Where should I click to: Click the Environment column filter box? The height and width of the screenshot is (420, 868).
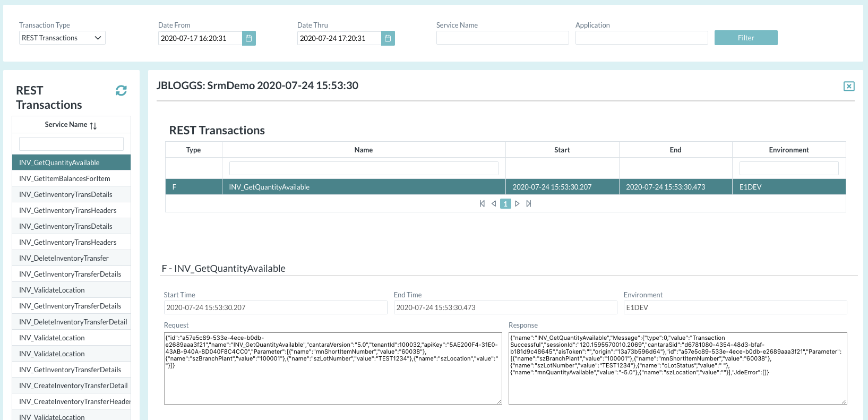pyautogui.click(x=789, y=168)
